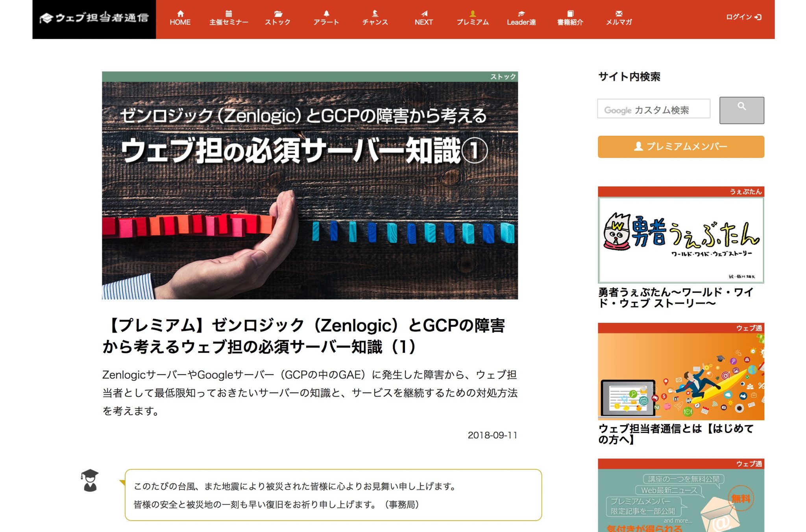This screenshot has height=532, width=806.
Task: Open 勇者うぇぶたん〜ワールド・ワイド title link
Action: point(676,298)
